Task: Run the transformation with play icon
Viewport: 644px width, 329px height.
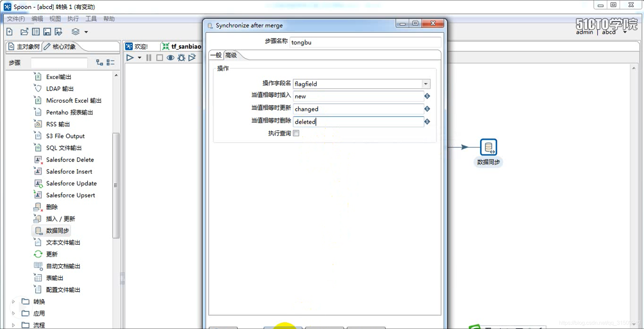Action: (x=130, y=58)
